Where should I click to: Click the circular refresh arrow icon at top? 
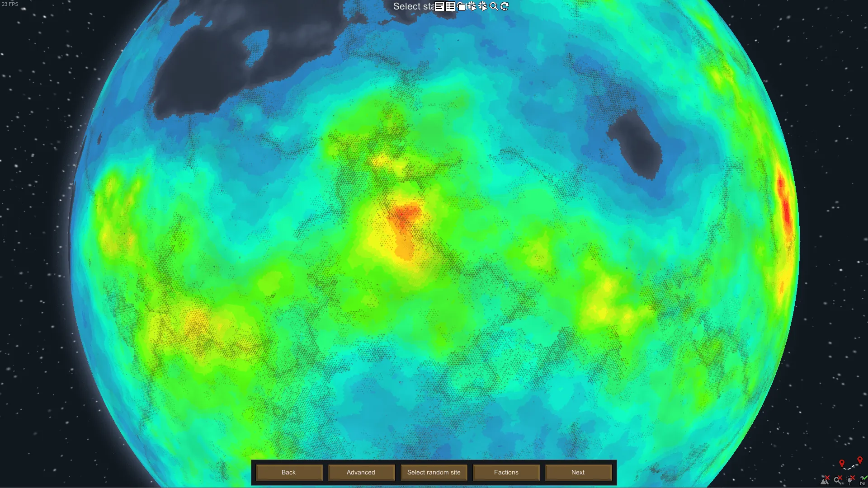pyautogui.click(x=505, y=6)
